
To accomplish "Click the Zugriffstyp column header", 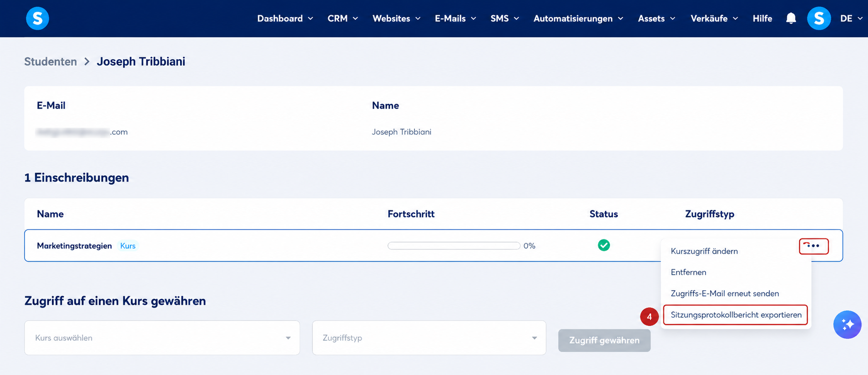I will pyautogui.click(x=710, y=214).
